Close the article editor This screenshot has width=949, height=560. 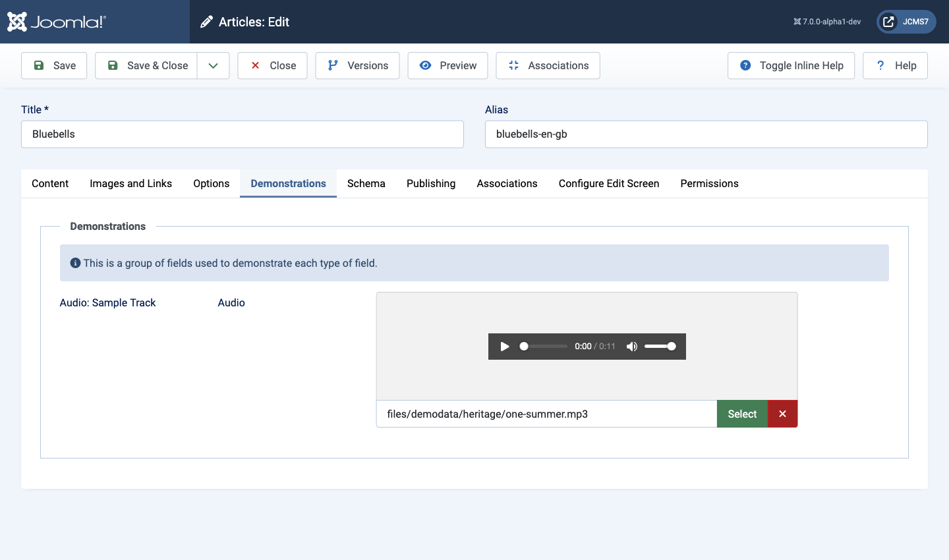coord(272,65)
